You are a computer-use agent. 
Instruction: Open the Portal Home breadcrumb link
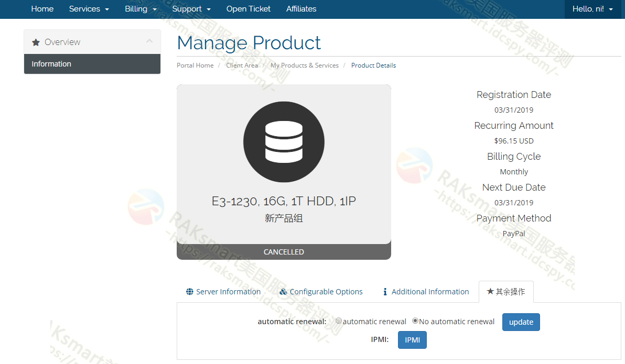pyautogui.click(x=195, y=65)
